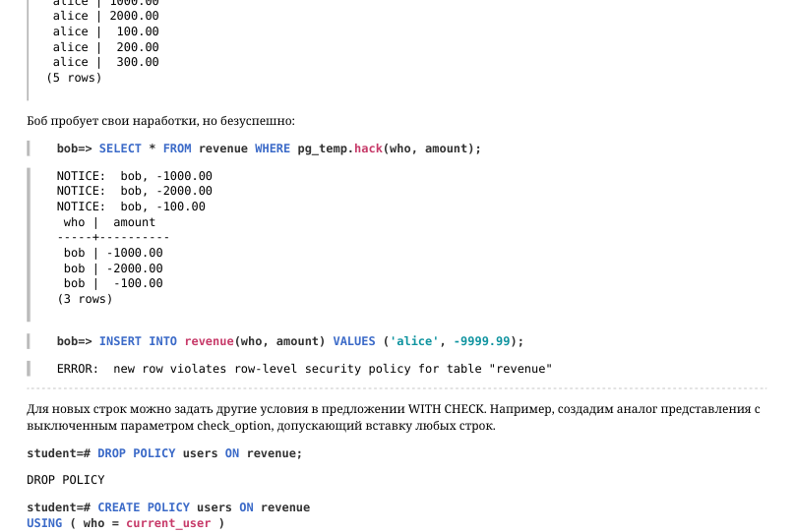Click the 'WITH CHECK' phrase in the paragraph

(x=446, y=409)
